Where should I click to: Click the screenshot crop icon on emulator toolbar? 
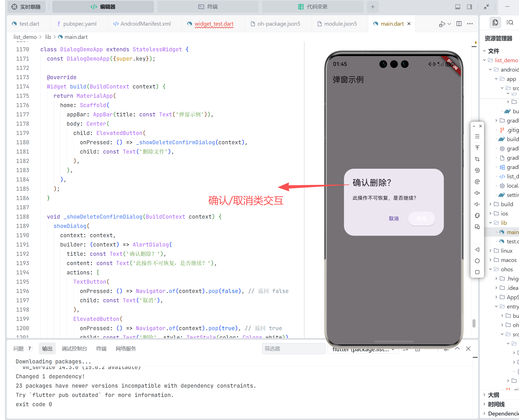(x=477, y=159)
